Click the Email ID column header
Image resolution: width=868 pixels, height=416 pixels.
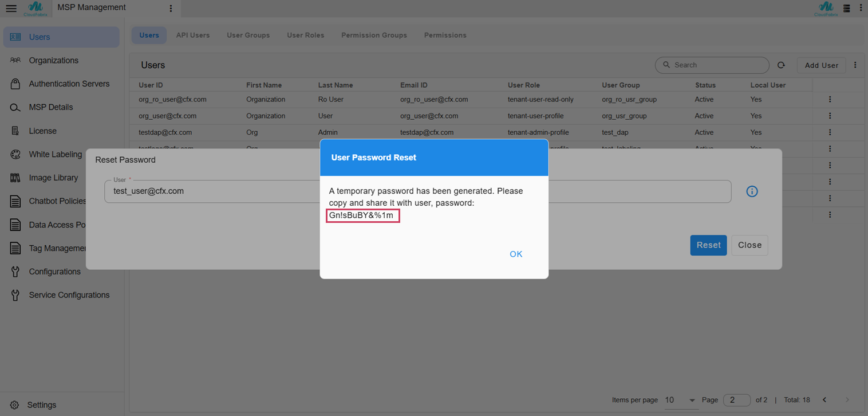click(x=414, y=85)
